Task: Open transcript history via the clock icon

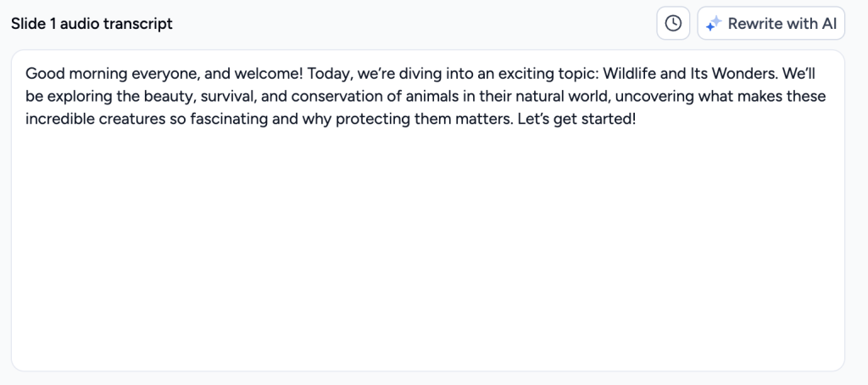Action: pyautogui.click(x=673, y=23)
